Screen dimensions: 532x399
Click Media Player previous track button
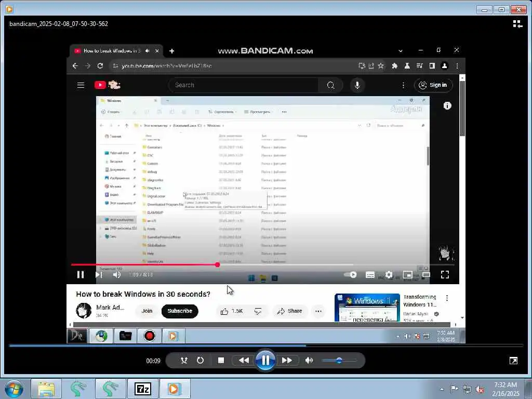coord(244,361)
